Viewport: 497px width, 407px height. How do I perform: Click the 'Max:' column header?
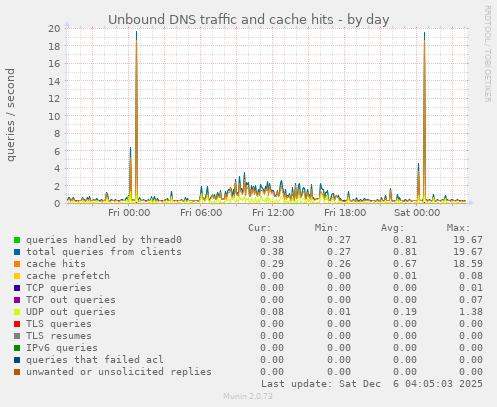click(x=458, y=228)
